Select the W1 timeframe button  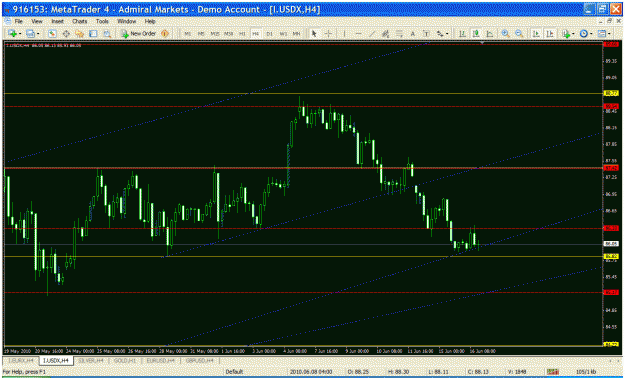[x=283, y=34]
